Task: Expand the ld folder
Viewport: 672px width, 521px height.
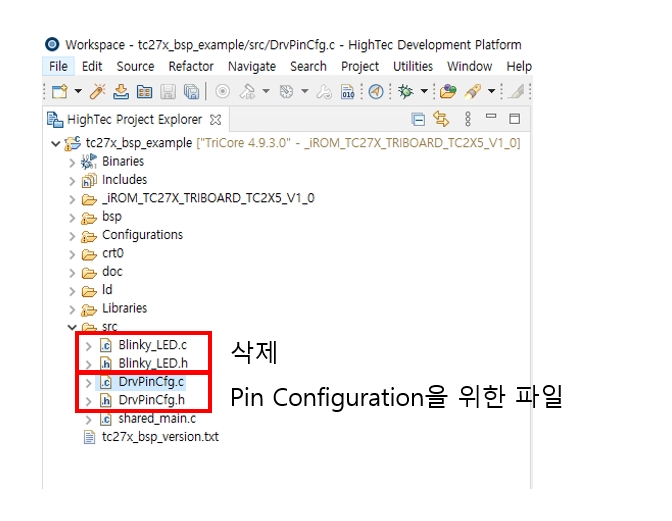Action: [72, 291]
